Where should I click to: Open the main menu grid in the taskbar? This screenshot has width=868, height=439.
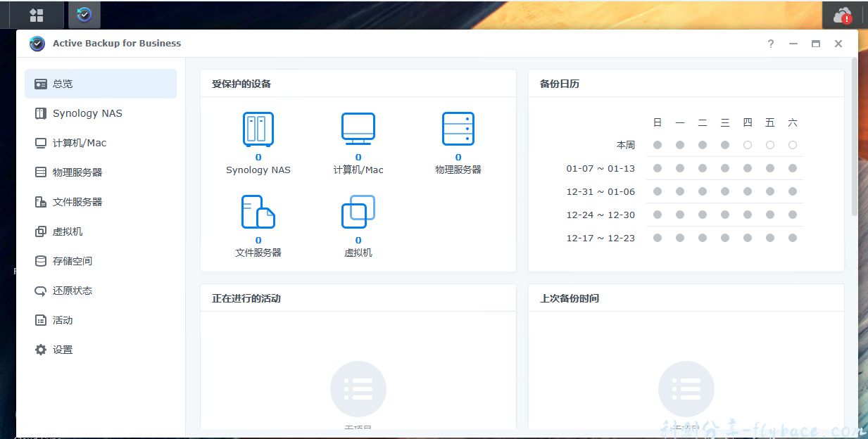click(x=37, y=14)
